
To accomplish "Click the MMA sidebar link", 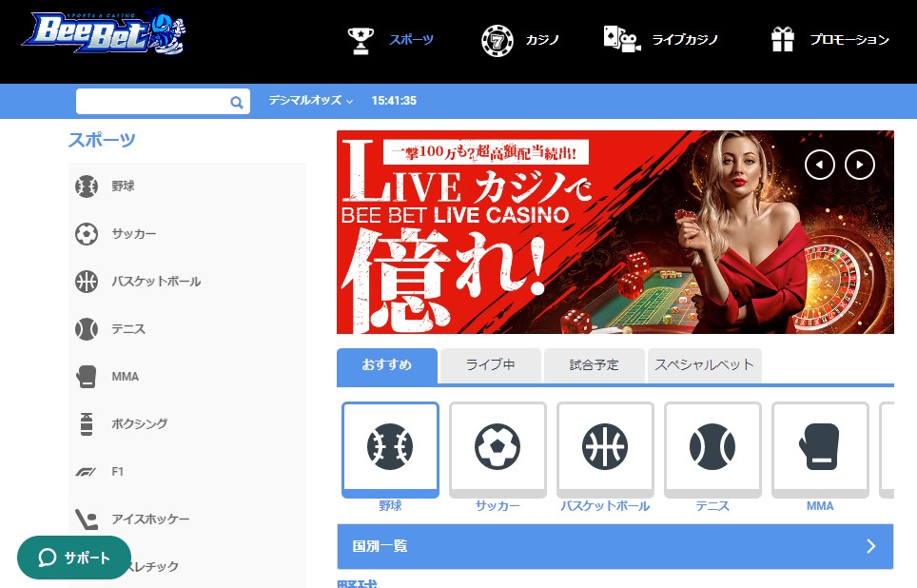I will (126, 377).
